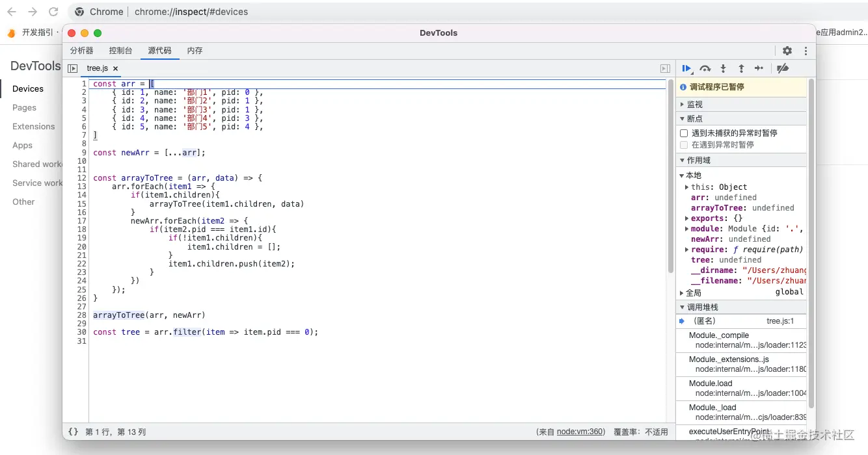Go back in Chrome browser
This screenshot has height=455, width=868.
click(x=12, y=12)
